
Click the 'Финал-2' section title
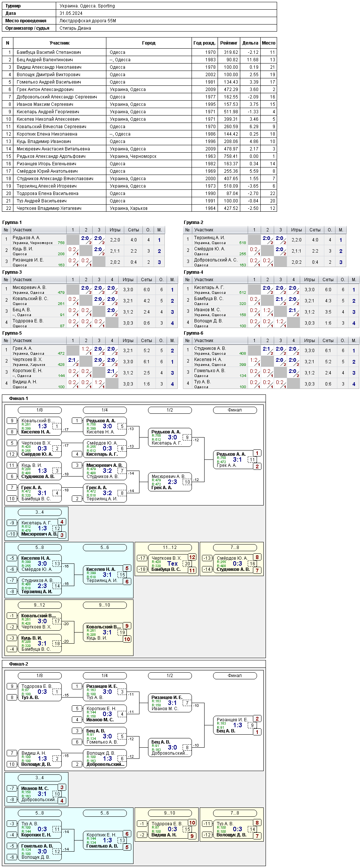pos(19,664)
